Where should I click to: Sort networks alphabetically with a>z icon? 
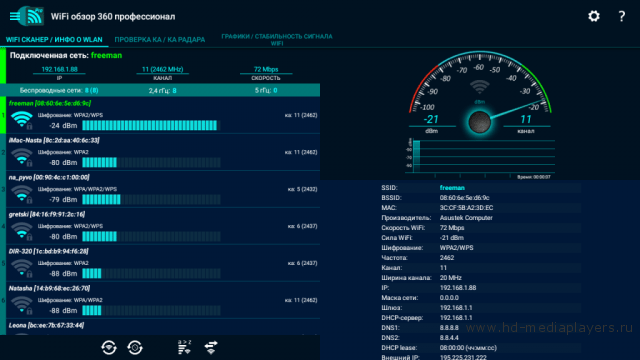184,347
